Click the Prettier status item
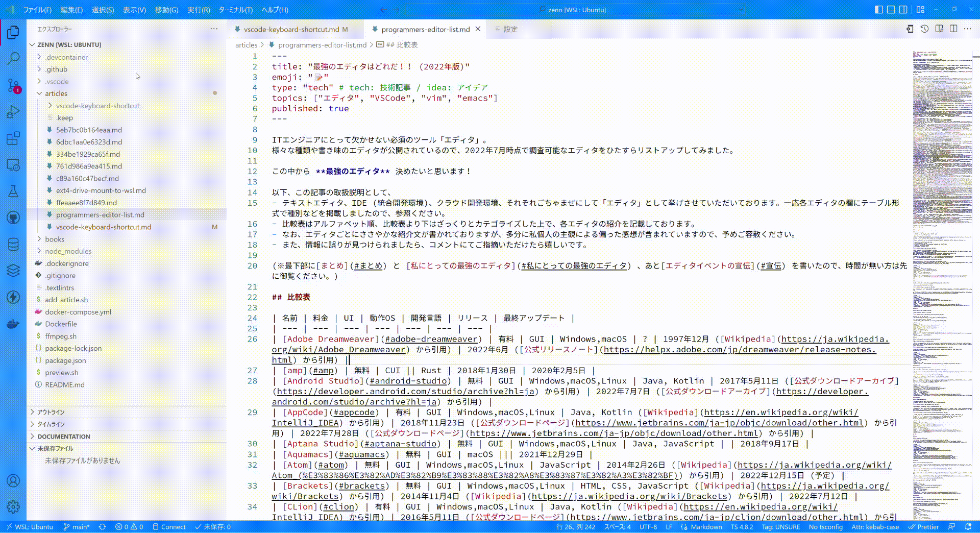The width and height of the screenshot is (980, 533). pos(923,527)
